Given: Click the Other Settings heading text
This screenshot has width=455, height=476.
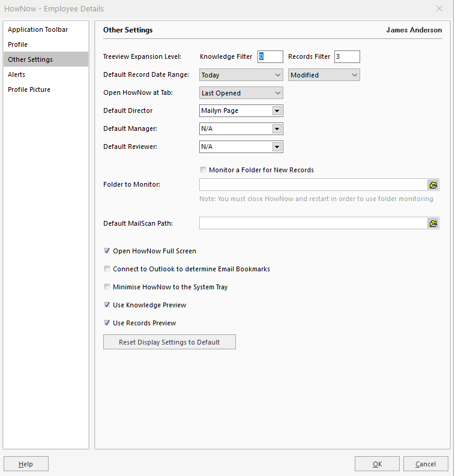Looking at the screenshot, I should click(x=128, y=30).
